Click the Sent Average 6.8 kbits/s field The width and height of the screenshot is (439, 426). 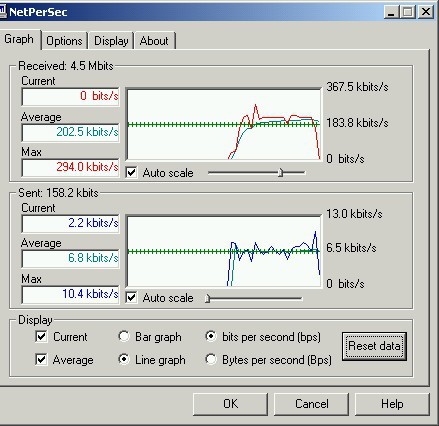pyautogui.click(x=70, y=259)
